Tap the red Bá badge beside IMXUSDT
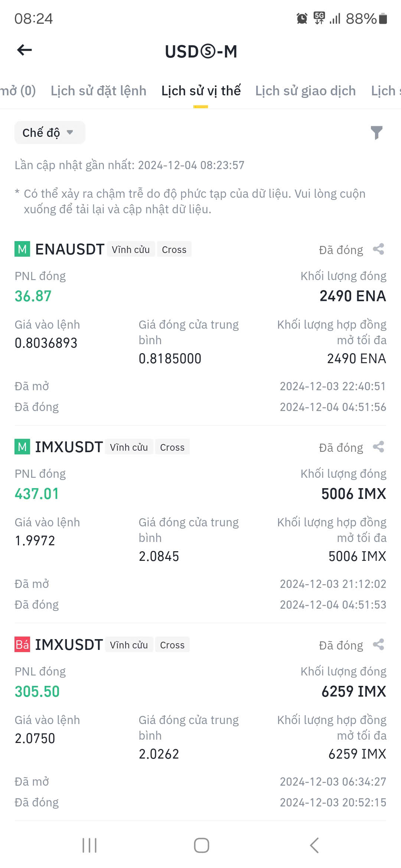The height and width of the screenshot is (868, 401). pyautogui.click(x=22, y=645)
